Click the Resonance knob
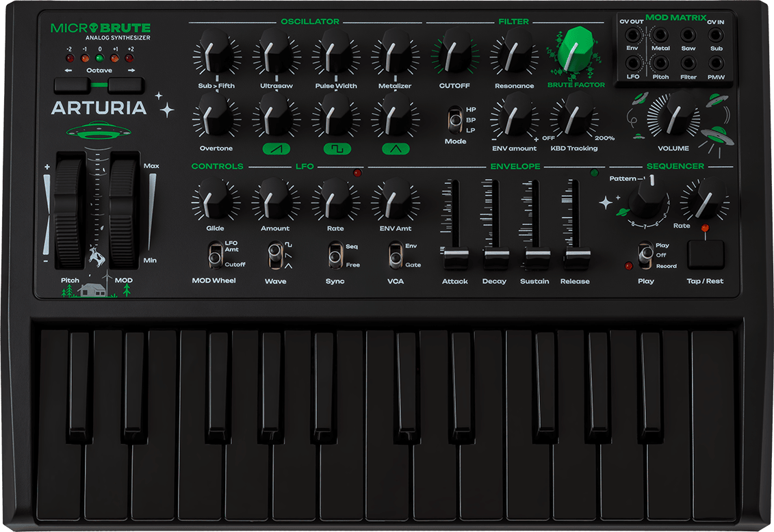The image size is (774, 532). pos(515,53)
